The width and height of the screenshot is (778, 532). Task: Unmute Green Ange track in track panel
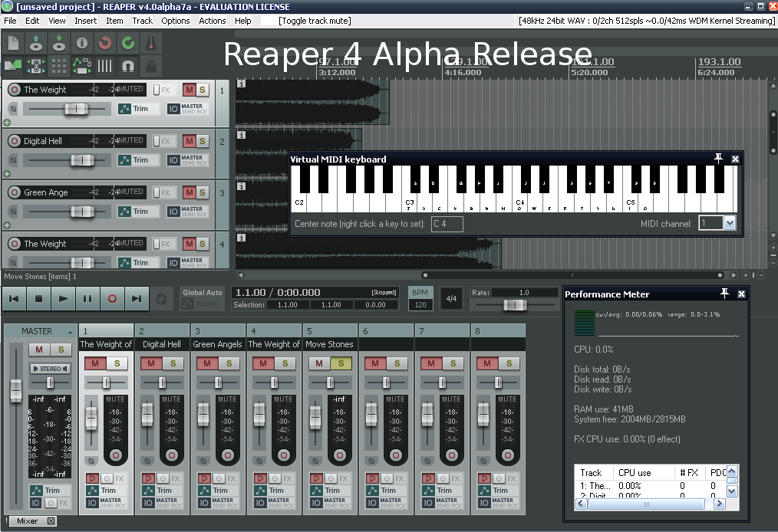(x=189, y=192)
